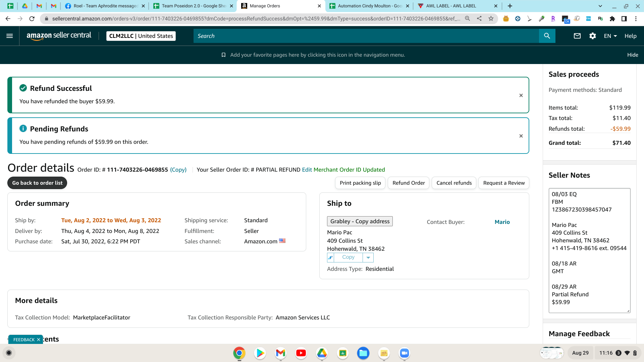Hide the favorites bar

point(633,55)
